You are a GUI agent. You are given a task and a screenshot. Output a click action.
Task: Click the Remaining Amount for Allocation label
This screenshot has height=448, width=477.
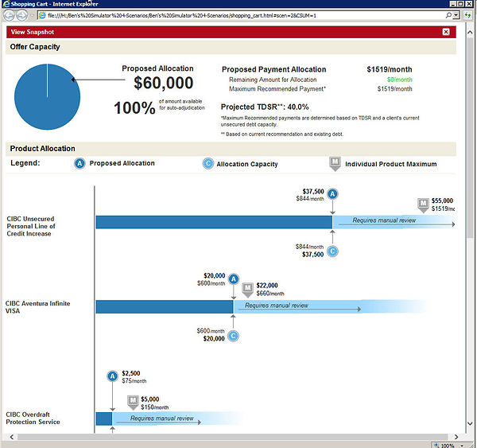coord(273,80)
